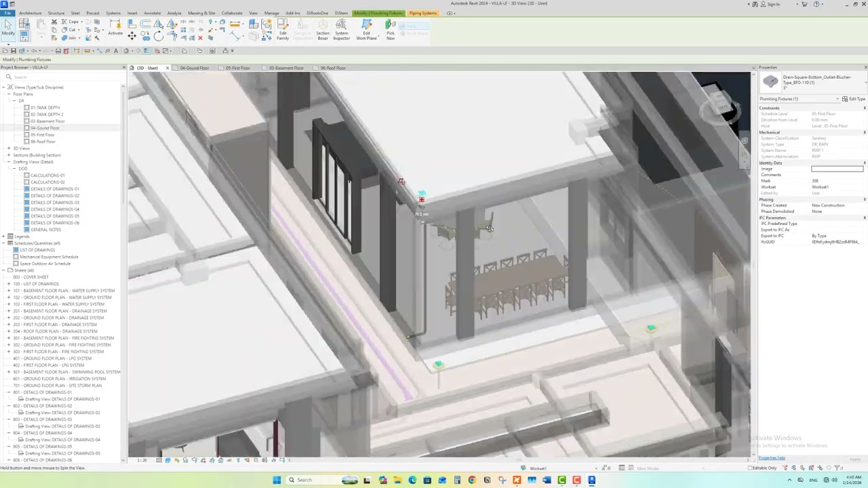Open the Properties help link
Screen dimensions: 868x488
772,458
